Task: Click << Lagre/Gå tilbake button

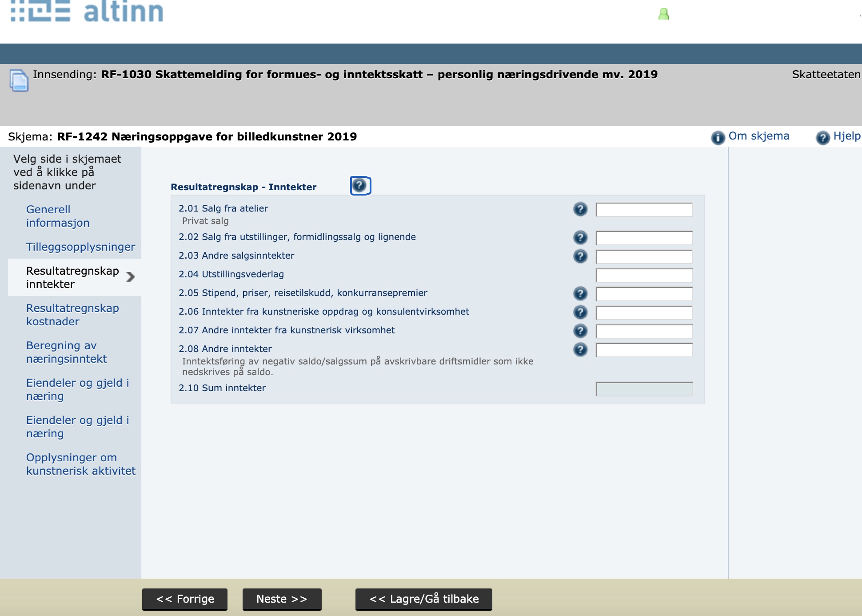Action: click(x=423, y=599)
